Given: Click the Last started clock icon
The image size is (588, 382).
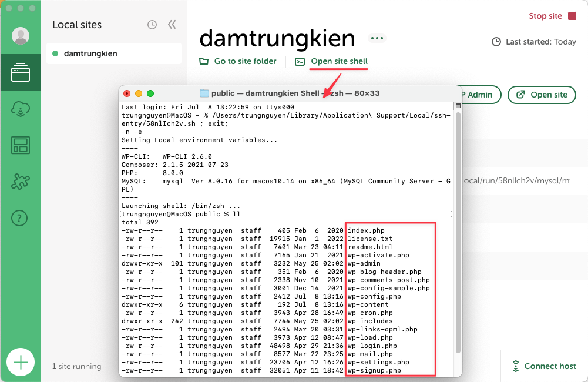Looking at the screenshot, I should (496, 42).
